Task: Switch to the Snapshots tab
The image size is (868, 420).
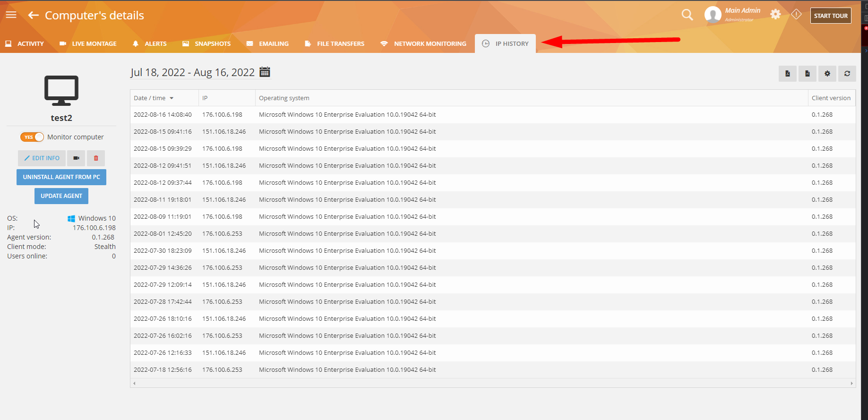Action: click(x=206, y=43)
